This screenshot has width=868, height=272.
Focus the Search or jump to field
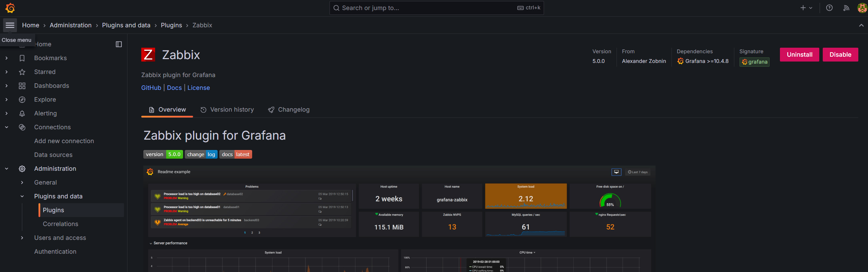[437, 8]
